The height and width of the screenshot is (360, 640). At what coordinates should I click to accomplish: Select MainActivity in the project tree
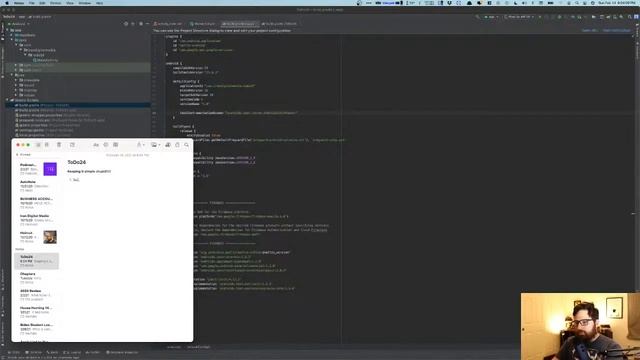coord(46,60)
